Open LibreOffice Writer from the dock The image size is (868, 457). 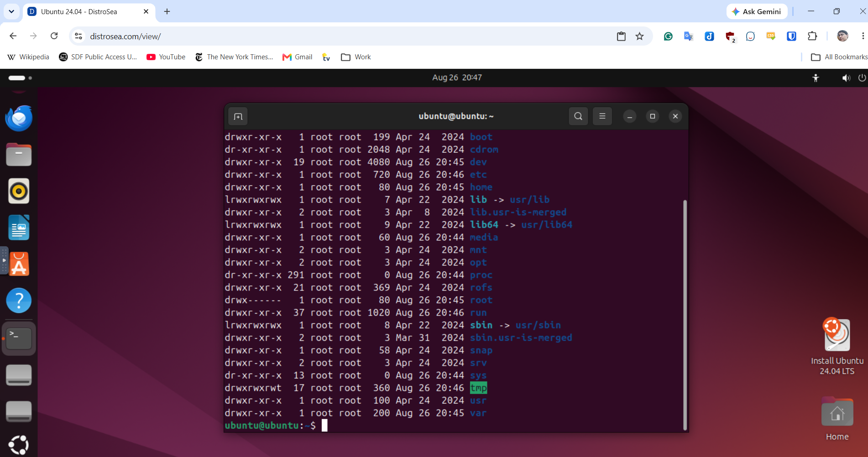pyautogui.click(x=19, y=228)
